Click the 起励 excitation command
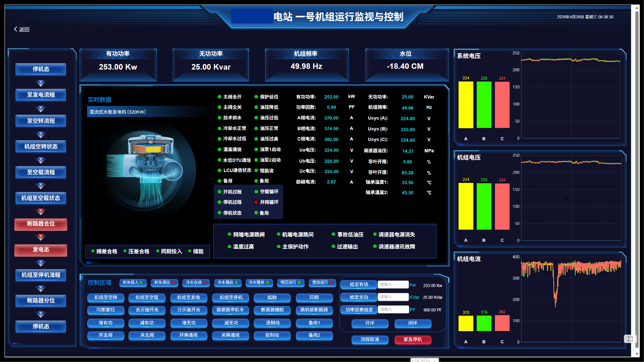 272,298
